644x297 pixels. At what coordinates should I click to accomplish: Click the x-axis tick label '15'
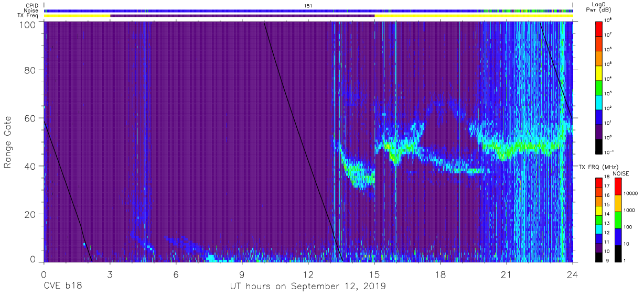coord(374,274)
